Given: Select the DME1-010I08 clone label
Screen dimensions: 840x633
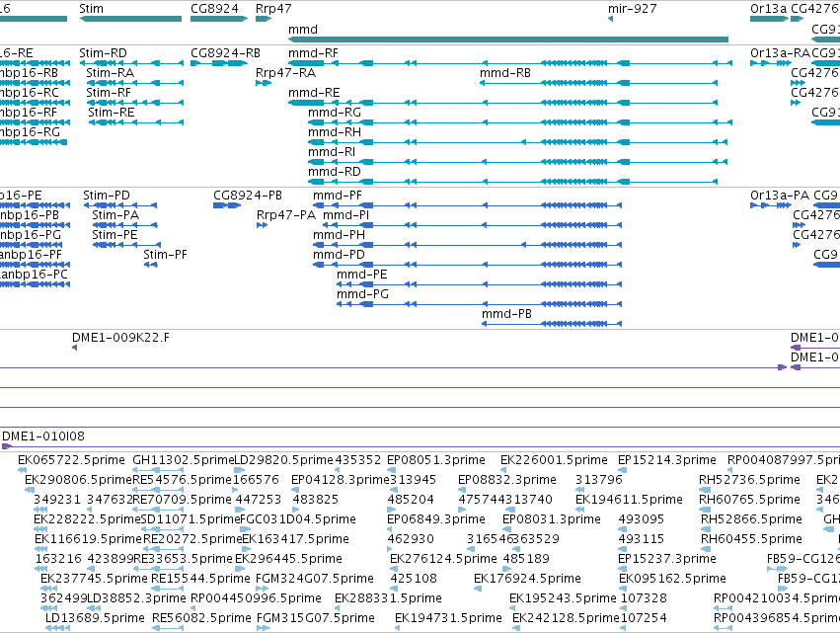Looking at the screenshot, I should pos(43,436).
